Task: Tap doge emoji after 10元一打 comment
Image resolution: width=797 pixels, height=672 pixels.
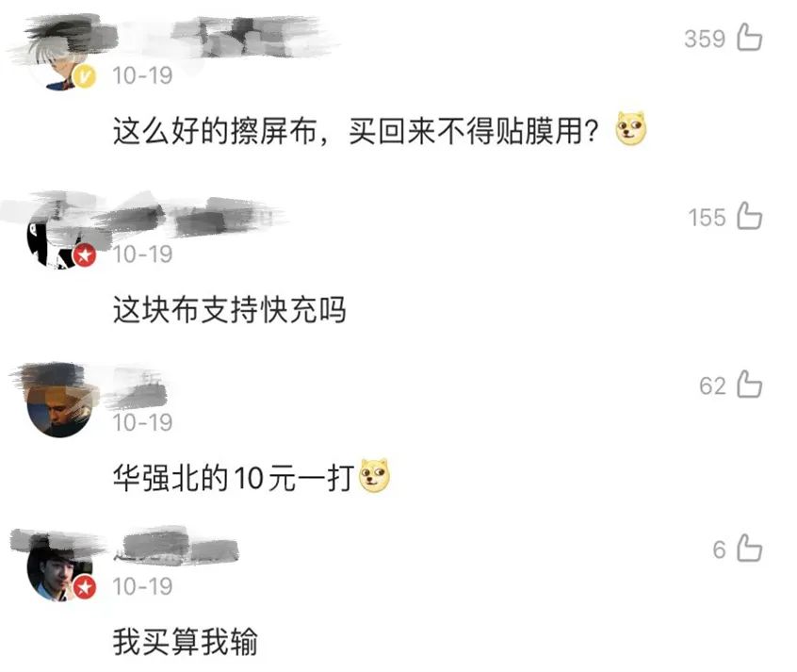Action: click(x=375, y=476)
